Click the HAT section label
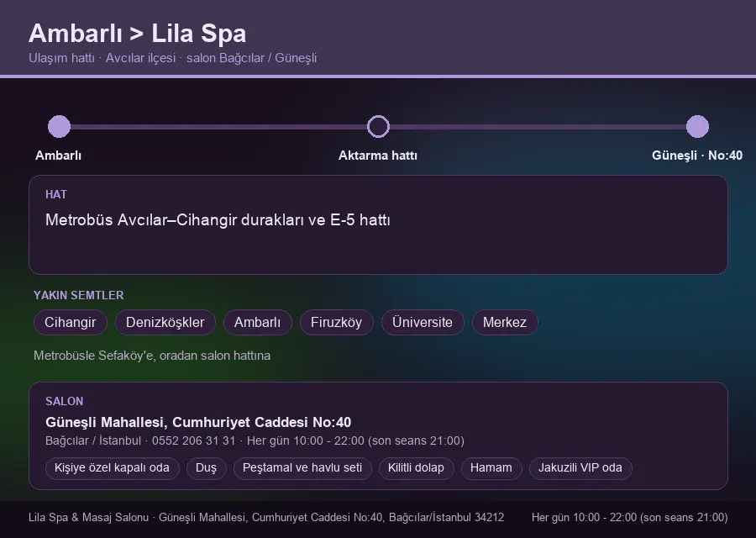This screenshot has width=756, height=538. point(56,194)
